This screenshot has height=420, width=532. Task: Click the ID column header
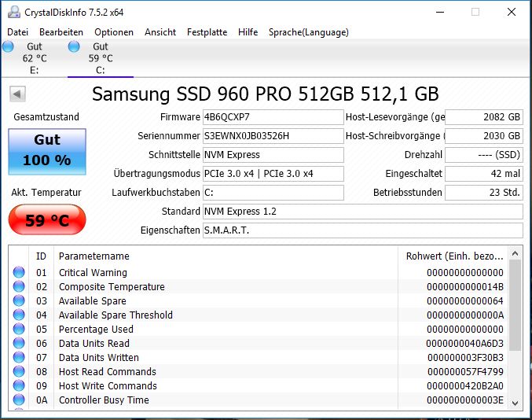pyautogui.click(x=41, y=256)
